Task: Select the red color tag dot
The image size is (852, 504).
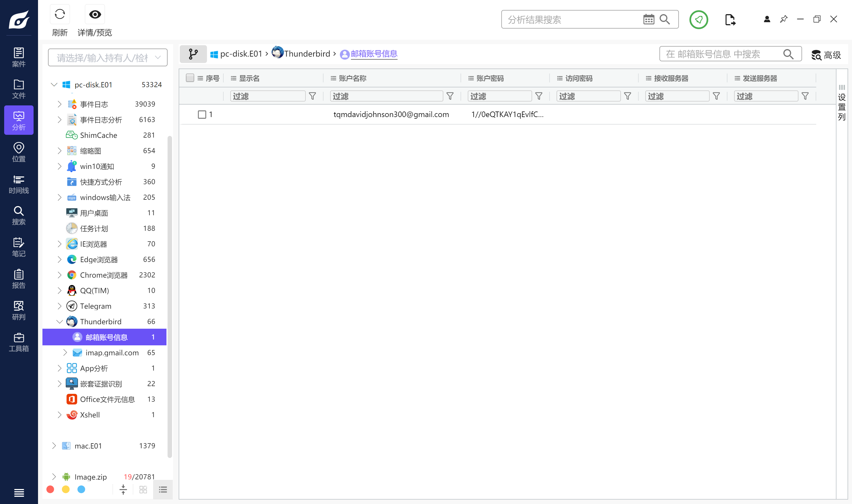Action: tap(50, 489)
